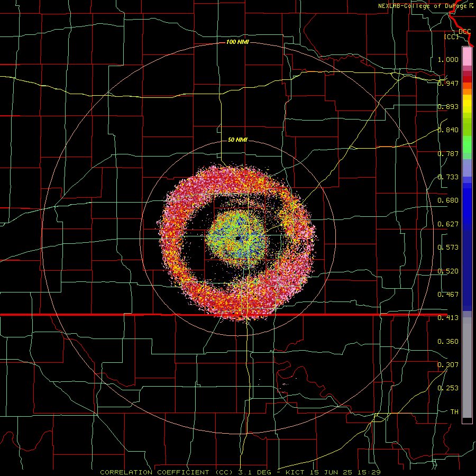
Task: Click the 0.947 legend value
Action: point(448,83)
